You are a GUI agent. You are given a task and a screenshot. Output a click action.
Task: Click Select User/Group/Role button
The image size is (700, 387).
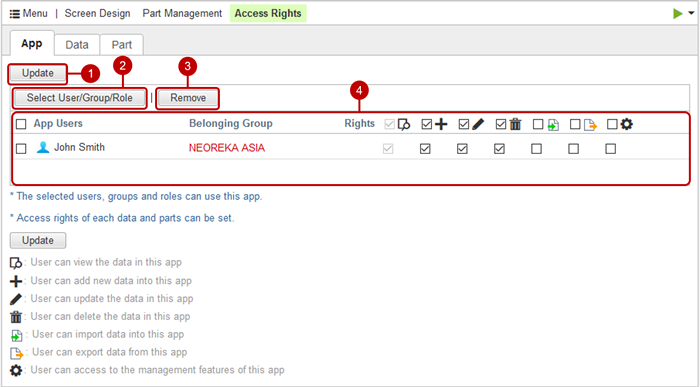point(79,98)
